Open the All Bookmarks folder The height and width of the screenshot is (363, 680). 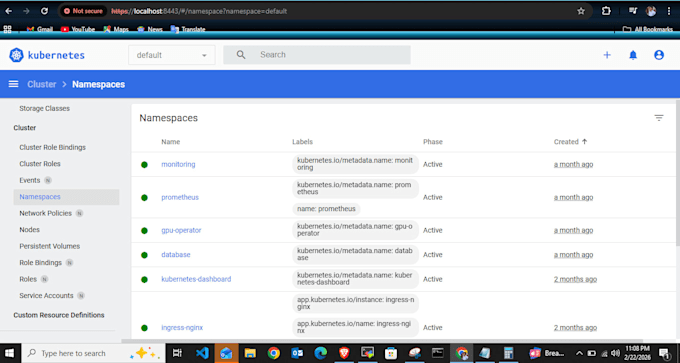coord(648,29)
